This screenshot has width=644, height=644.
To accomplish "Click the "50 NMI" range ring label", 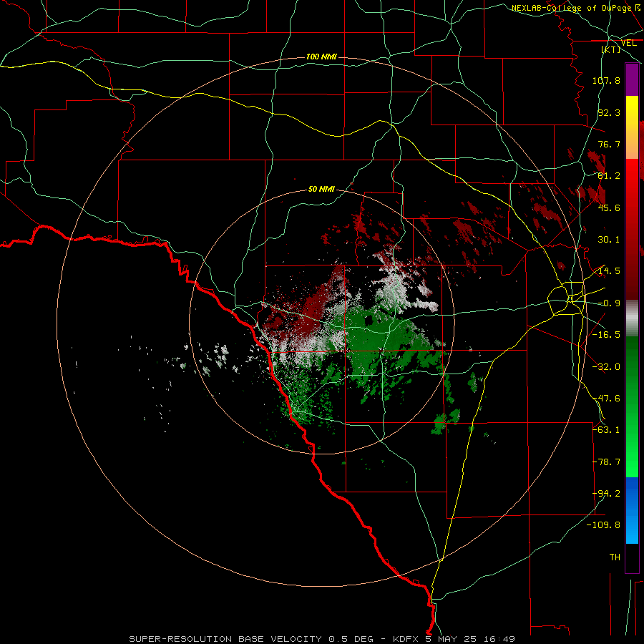I will point(321,190).
